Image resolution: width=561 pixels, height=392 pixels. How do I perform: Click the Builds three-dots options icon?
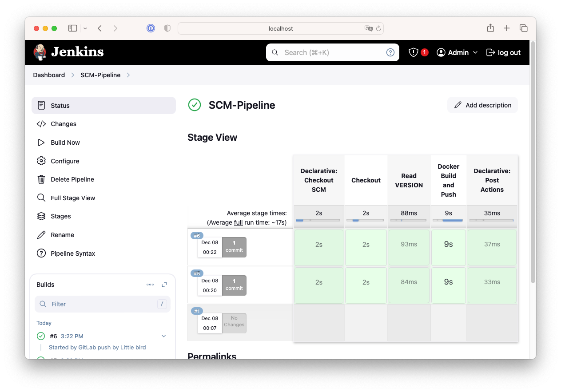pyautogui.click(x=150, y=285)
